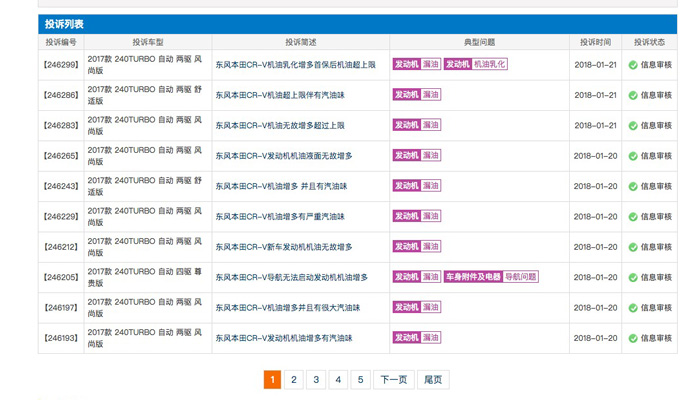
Task: Go to page 2 of complaints
Action: point(294,380)
